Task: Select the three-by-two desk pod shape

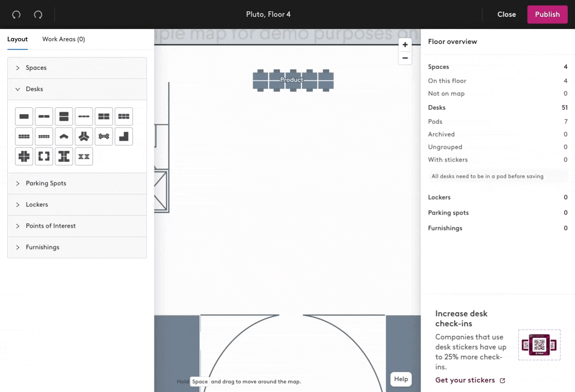Action: (124, 117)
